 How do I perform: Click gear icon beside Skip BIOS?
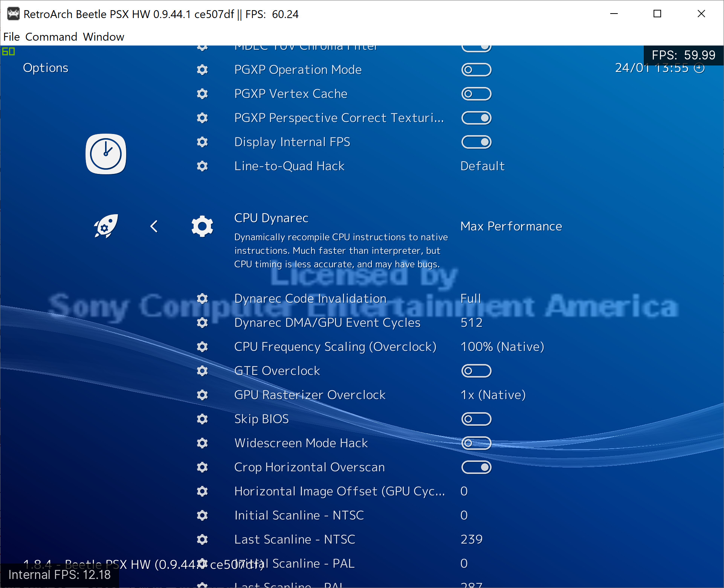tap(202, 419)
